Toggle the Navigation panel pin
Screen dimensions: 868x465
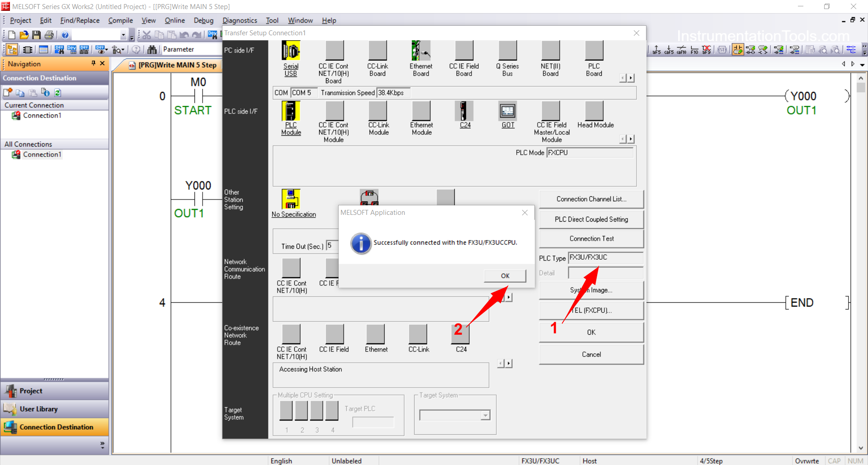click(94, 63)
